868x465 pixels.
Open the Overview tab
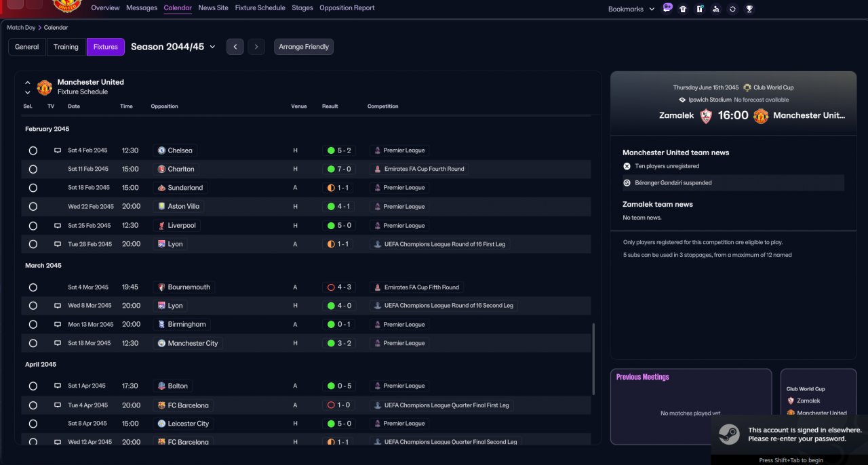[105, 8]
